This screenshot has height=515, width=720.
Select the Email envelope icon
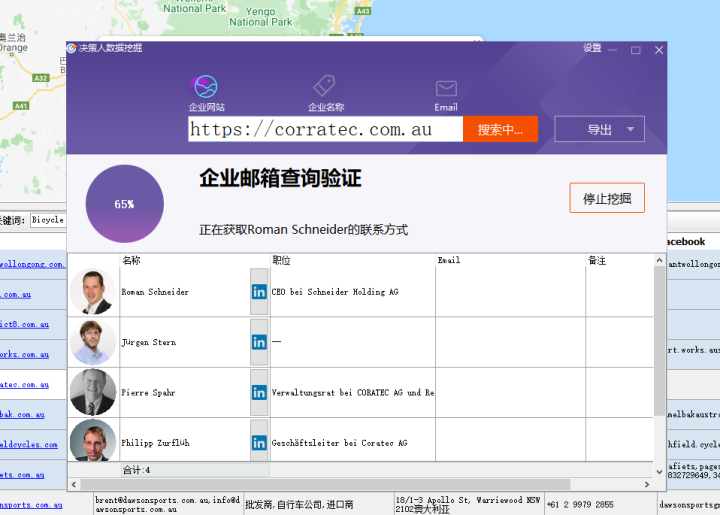[x=446, y=89]
